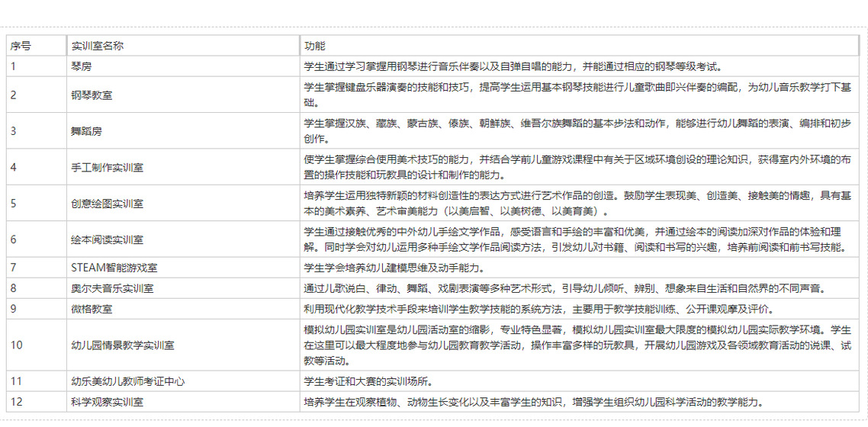
Task: Select the 手工制作实训室 cell
Action: (108, 167)
